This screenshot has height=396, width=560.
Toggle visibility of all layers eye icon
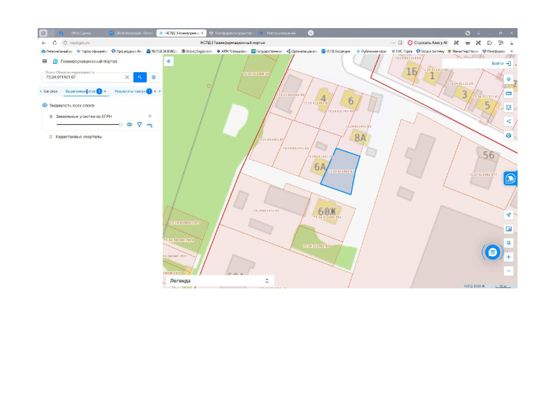[x=45, y=105]
